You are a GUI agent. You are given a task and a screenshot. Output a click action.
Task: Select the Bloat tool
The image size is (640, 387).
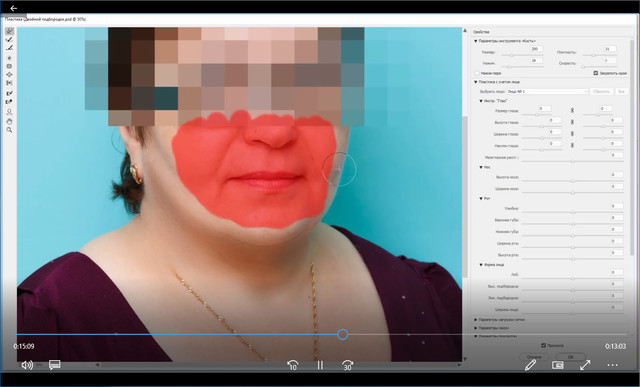(x=9, y=75)
